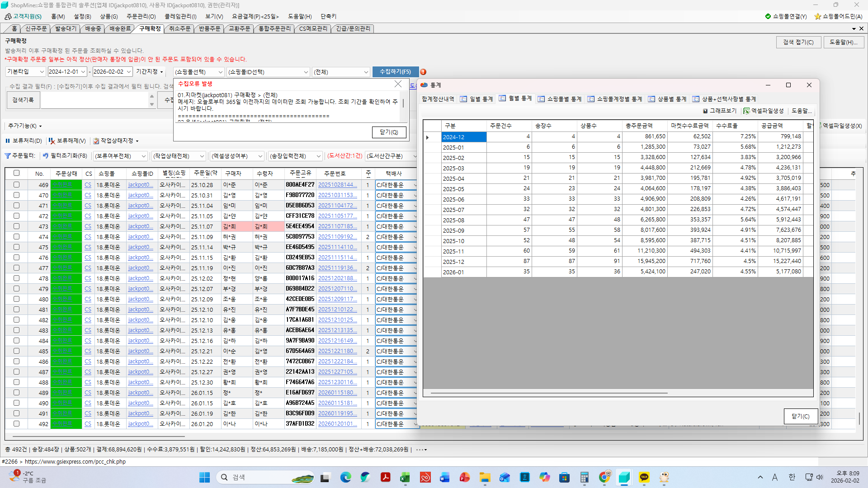868x488 pixels.
Task: Switch to daily statistics tab
Action: [476, 99]
